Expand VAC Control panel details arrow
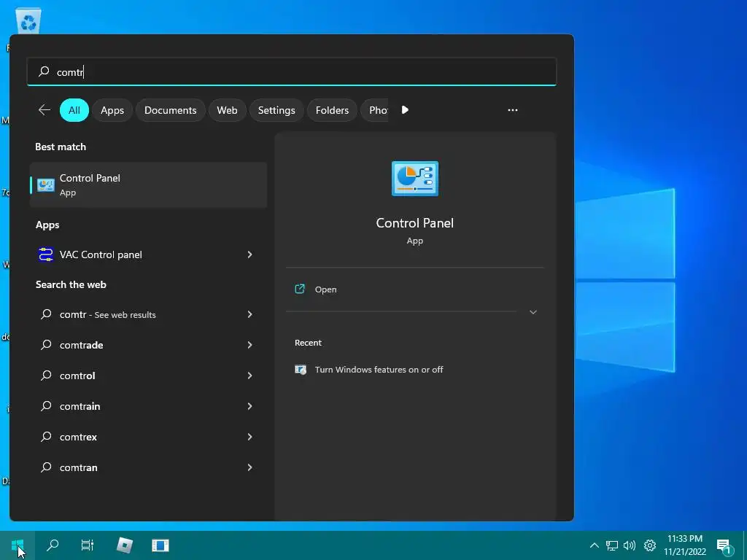This screenshot has width=747, height=560. 249,254
